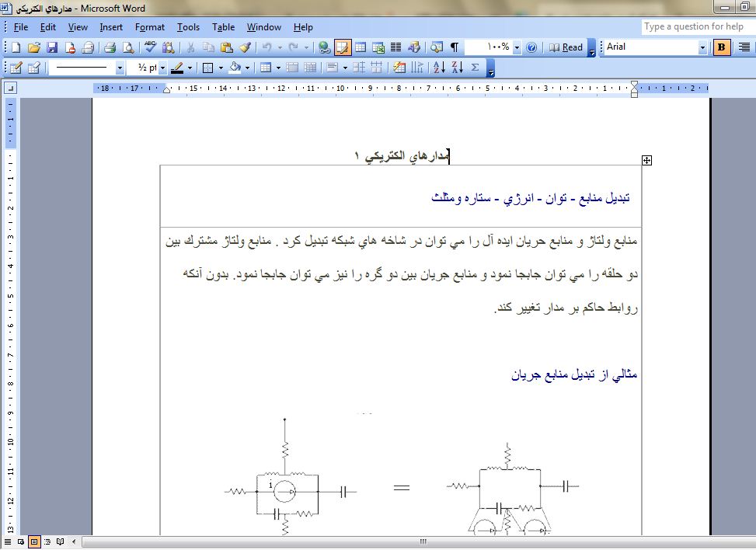The width and height of the screenshot is (756, 550).
Task: Open the Format menu
Action: (x=149, y=27)
